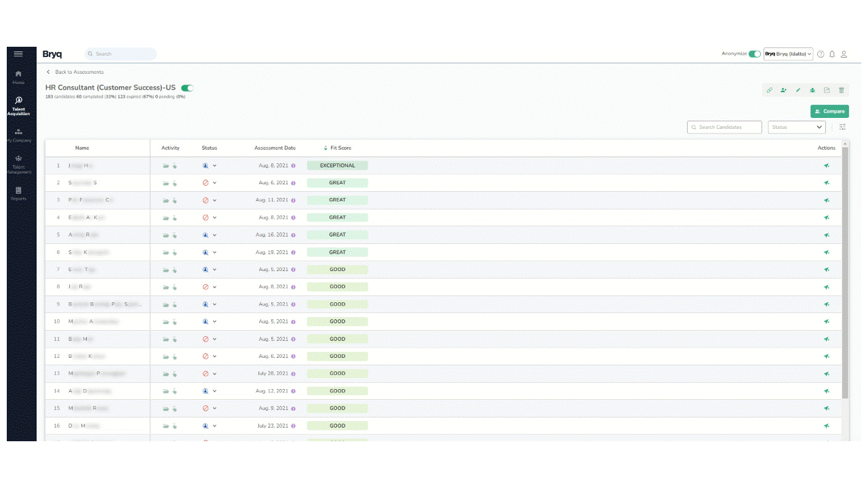This screenshot has height=488, width=868.
Task: Copy assessment link via chain icon
Action: [770, 90]
